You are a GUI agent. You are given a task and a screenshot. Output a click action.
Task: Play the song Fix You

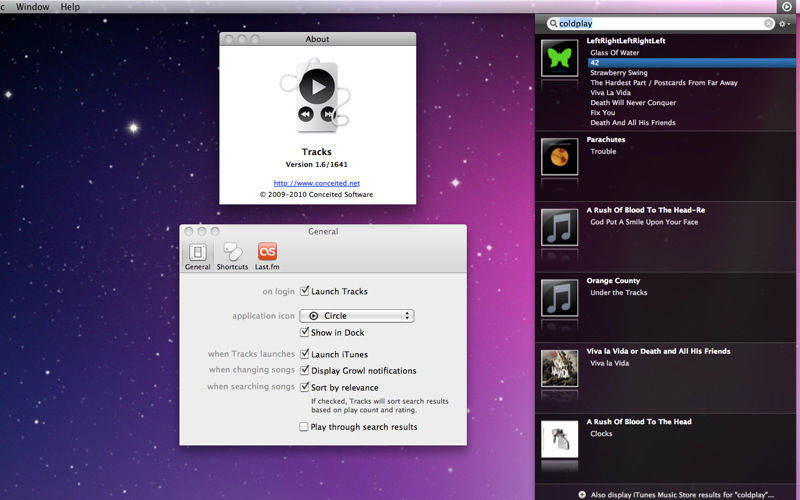tap(603, 113)
